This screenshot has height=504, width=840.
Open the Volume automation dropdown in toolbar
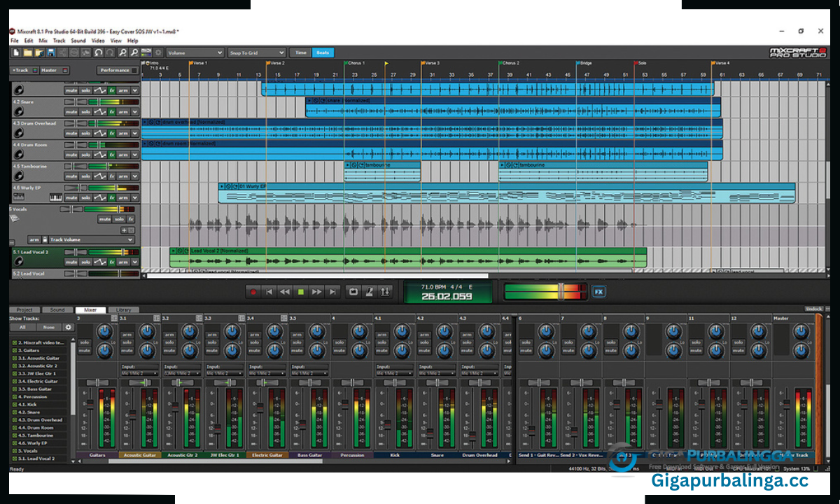pyautogui.click(x=195, y=52)
